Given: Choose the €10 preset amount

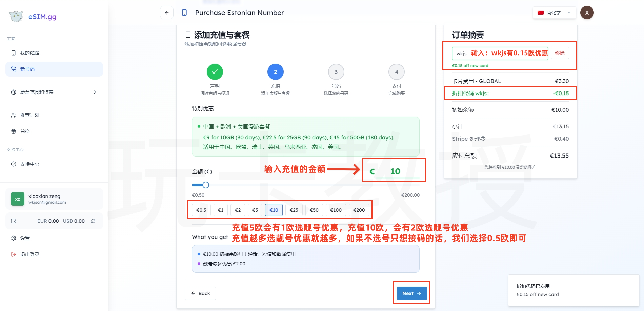Looking at the screenshot, I should click(x=274, y=210).
